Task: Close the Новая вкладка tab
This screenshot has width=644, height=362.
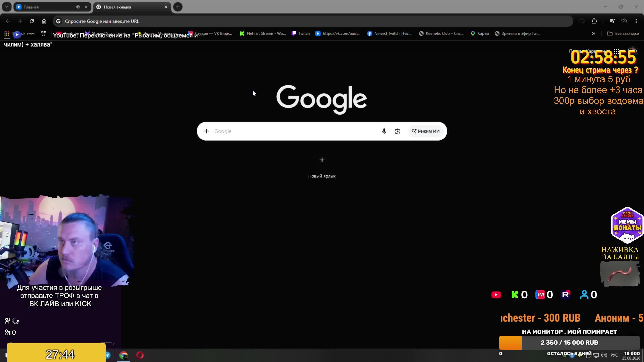Action: tap(166, 7)
